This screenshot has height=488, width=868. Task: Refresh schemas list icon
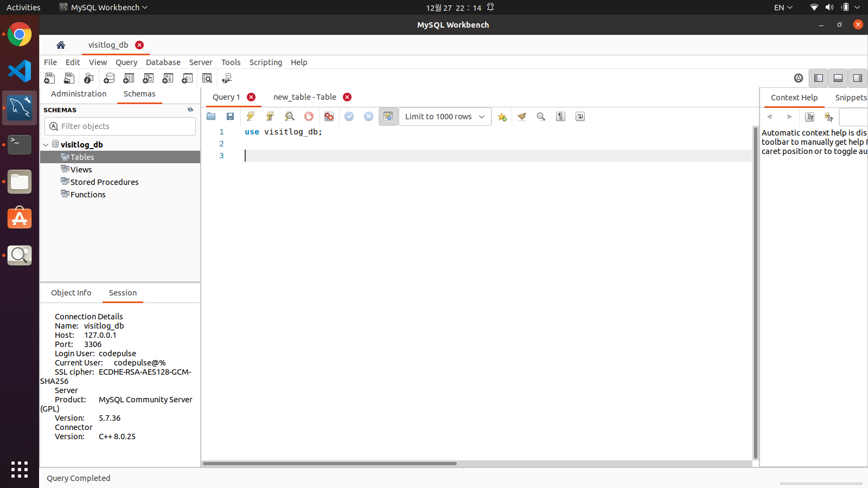click(190, 110)
